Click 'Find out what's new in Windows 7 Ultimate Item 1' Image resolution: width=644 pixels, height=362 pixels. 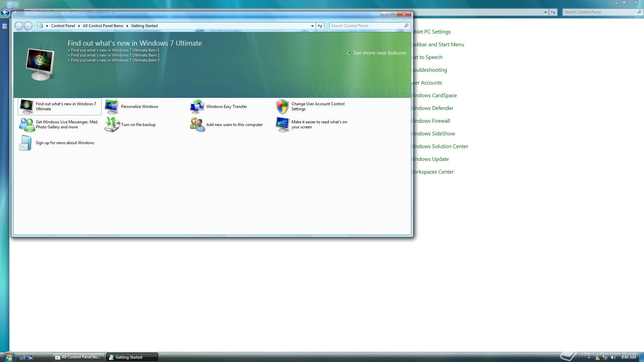tap(115, 50)
